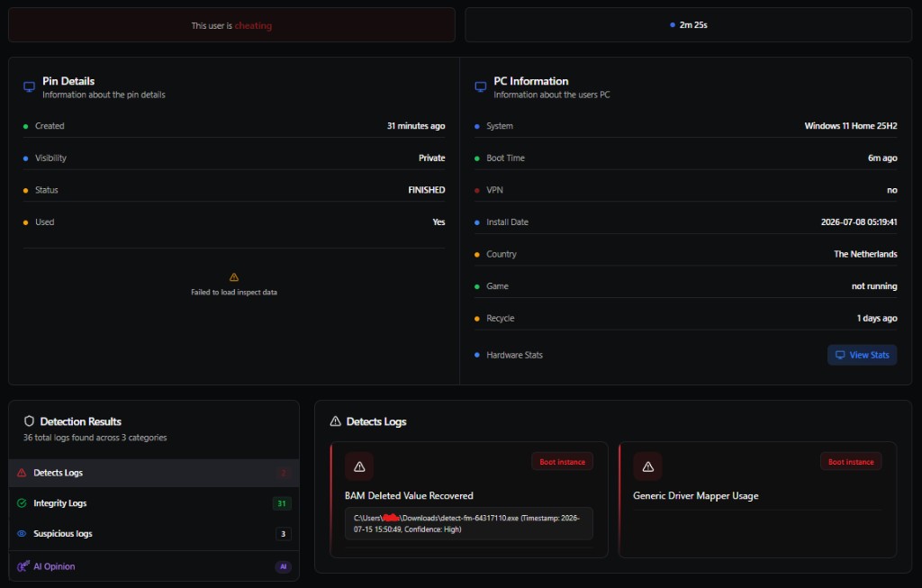Click the failed inspect data warning icon
This screenshot has height=588, width=922.
point(234,277)
